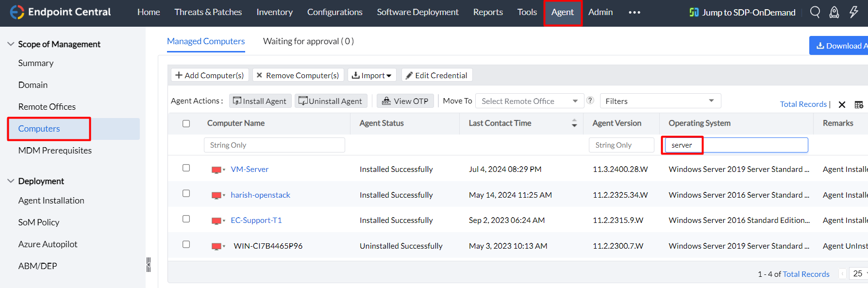Viewport: 868px width, 288px height.
Task: Open the Inventory menu
Action: click(x=274, y=12)
